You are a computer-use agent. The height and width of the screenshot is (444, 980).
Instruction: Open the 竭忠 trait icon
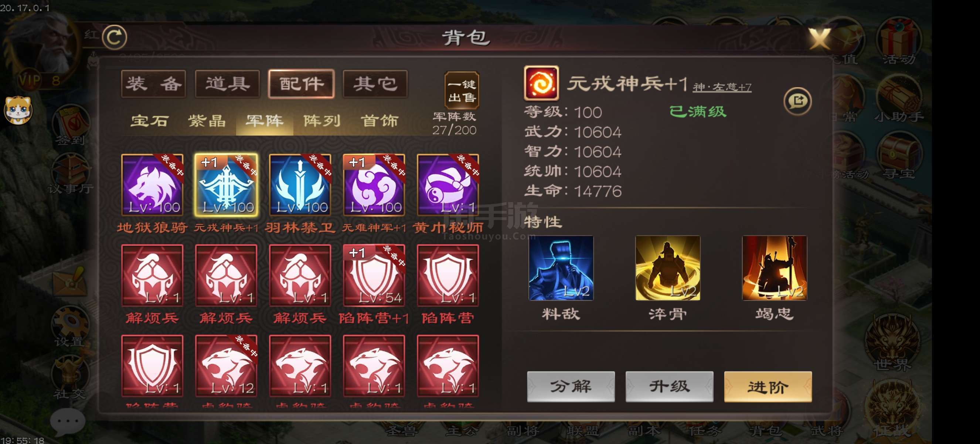774,268
